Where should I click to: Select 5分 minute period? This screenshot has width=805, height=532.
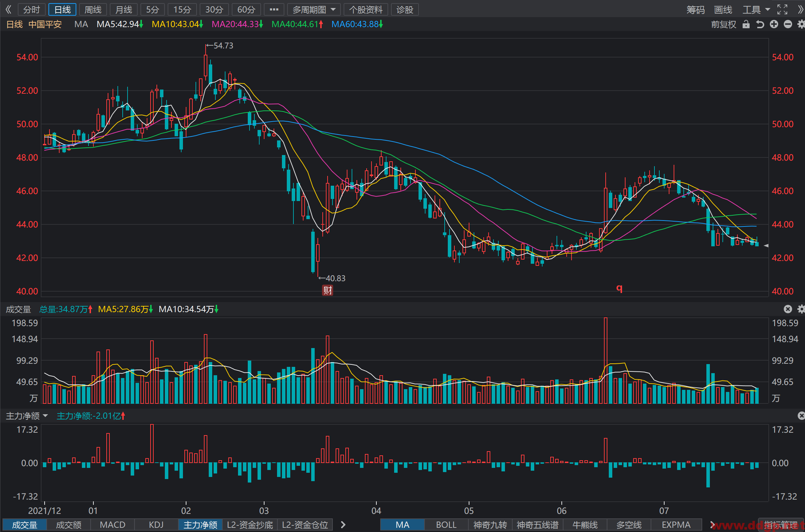click(153, 9)
